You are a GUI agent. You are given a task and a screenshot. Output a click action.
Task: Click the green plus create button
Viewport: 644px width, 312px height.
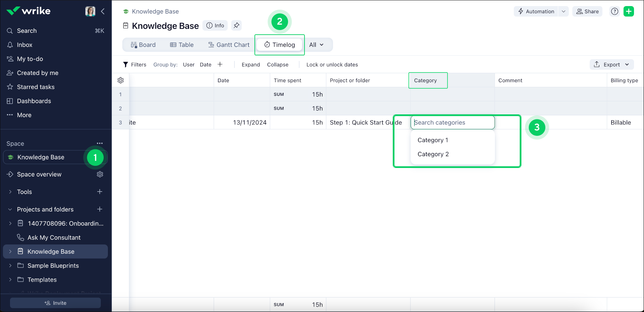coord(628,11)
